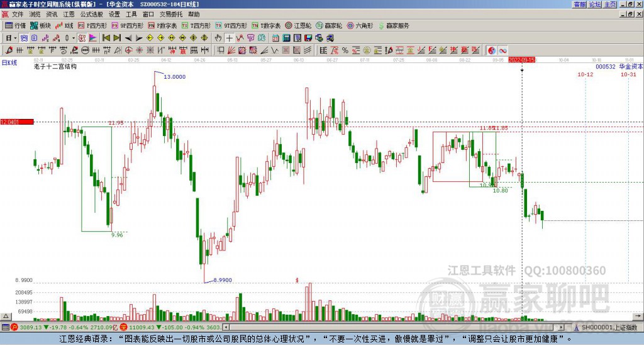
Task: Open the 交易委托 menu
Action: [171, 14]
